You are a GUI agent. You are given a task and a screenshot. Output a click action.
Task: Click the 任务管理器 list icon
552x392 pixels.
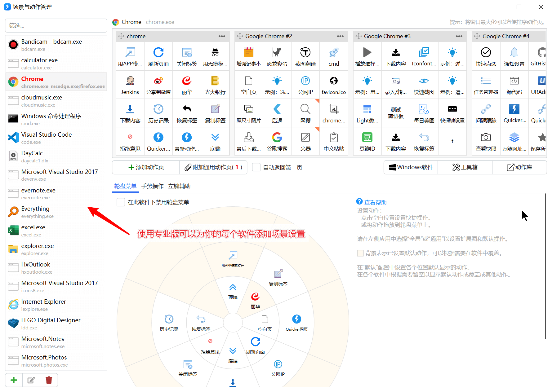pyautogui.click(x=486, y=81)
